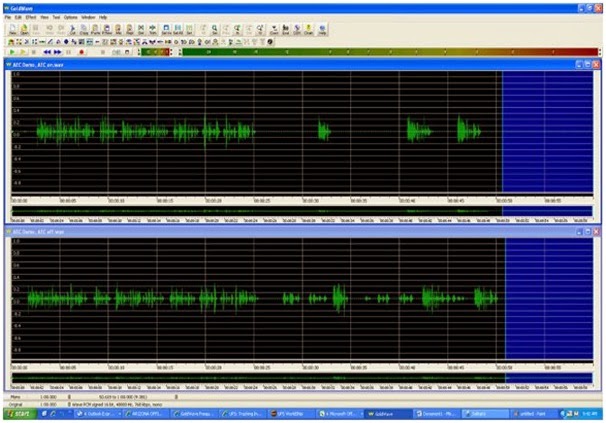Viewport: 606px width, 423px height.
Task: Click the Sel All toolbar button
Action: [x=178, y=29]
